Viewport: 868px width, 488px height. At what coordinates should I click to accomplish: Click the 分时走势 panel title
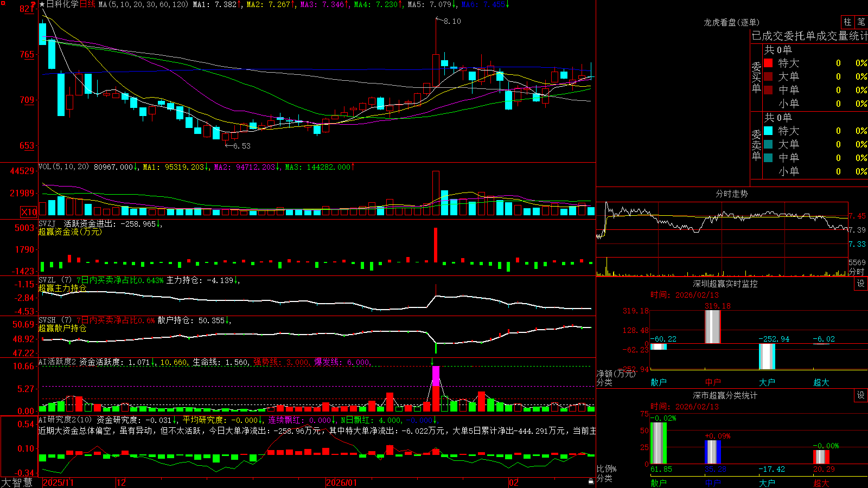[732, 194]
